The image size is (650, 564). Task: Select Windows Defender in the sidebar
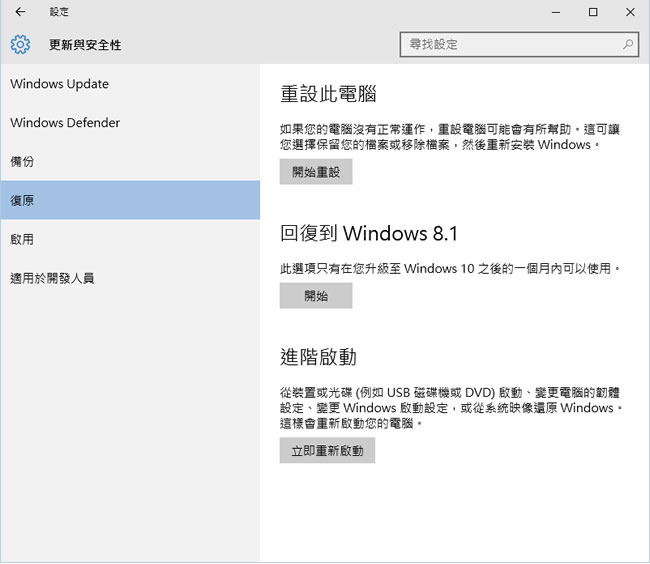[65, 123]
